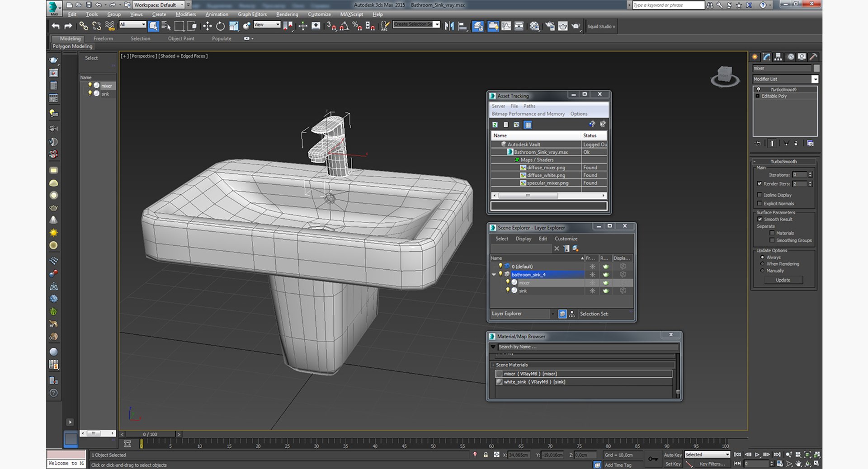Activate the Select and Rotate tool

(220, 26)
